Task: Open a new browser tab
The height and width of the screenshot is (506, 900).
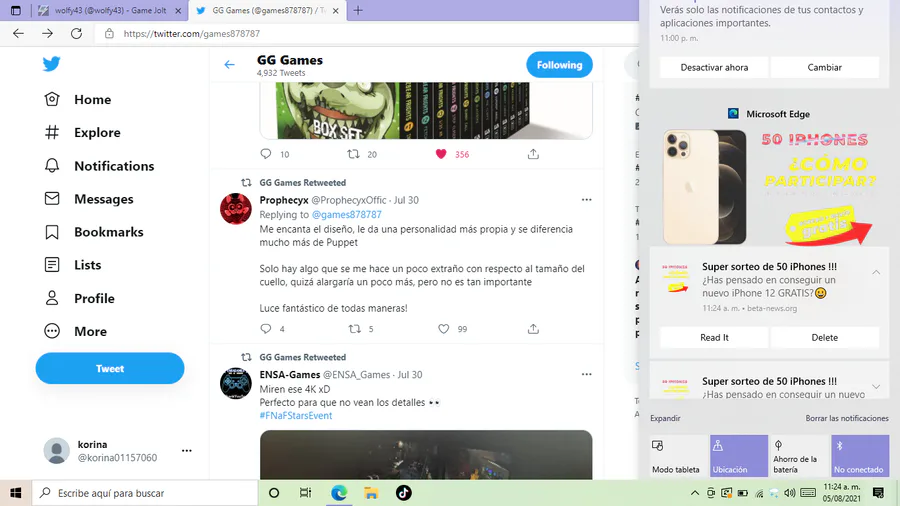Action: pyautogui.click(x=358, y=10)
